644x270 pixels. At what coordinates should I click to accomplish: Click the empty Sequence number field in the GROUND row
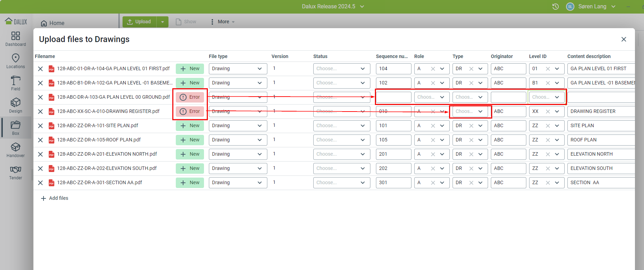click(x=393, y=97)
